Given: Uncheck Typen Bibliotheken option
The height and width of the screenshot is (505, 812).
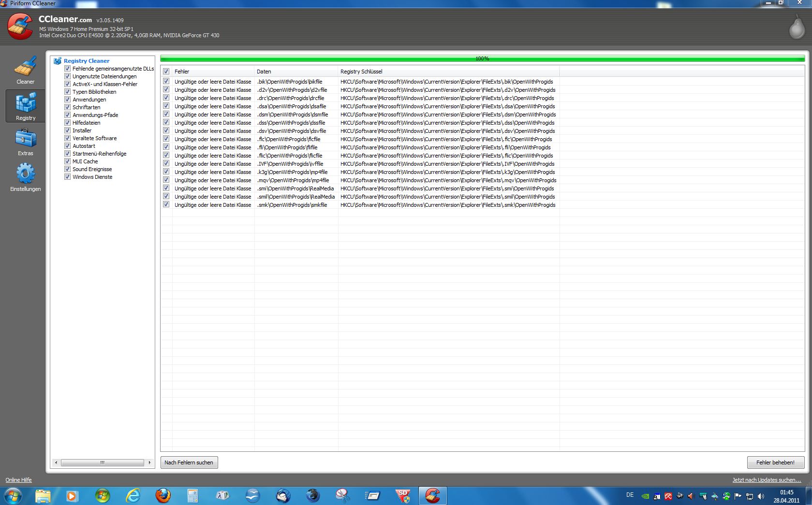Looking at the screenshot, I should point(68,92).
